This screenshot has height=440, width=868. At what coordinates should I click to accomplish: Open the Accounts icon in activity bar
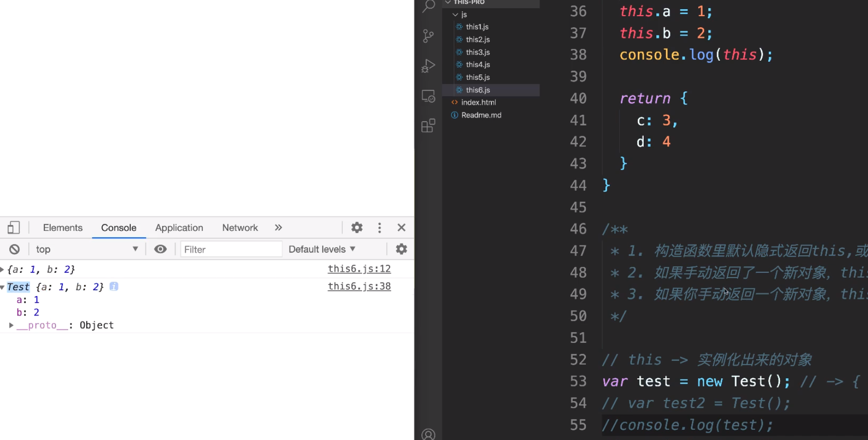pos(428,434)
